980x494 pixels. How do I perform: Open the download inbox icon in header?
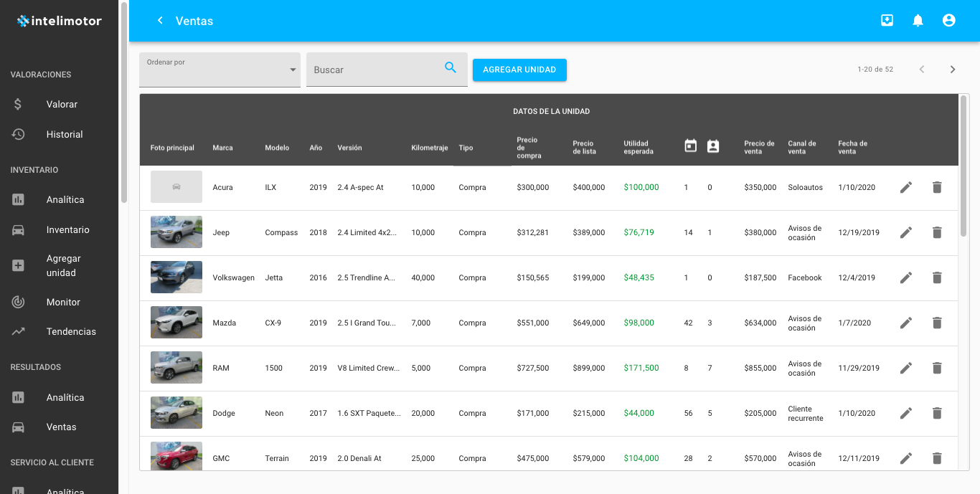[x=887, y=21]
